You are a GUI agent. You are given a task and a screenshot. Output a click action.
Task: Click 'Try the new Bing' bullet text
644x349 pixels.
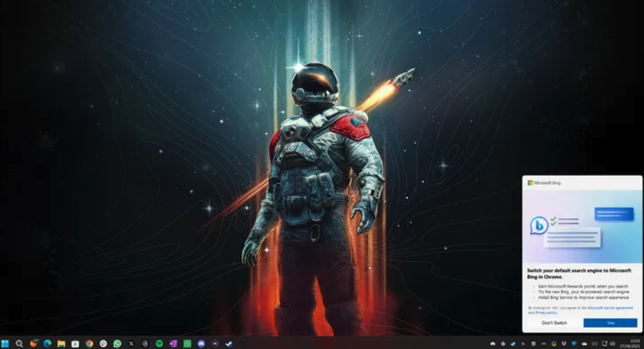click(583, 292)
